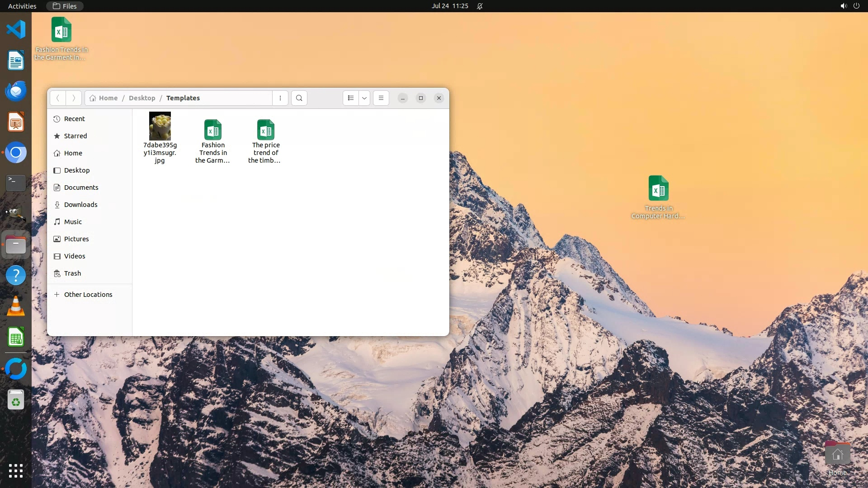Select Starred in the sidebar
The image size is (868, 488).
(75, 136)
